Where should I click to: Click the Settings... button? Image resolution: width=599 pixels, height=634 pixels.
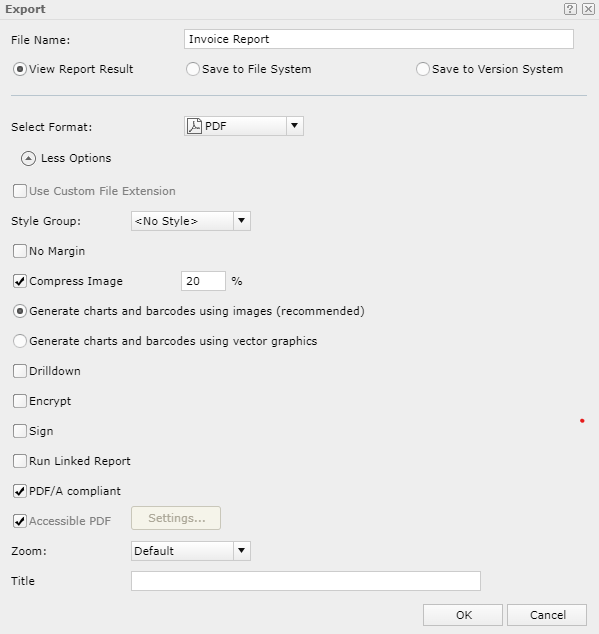tap(176, 518)
